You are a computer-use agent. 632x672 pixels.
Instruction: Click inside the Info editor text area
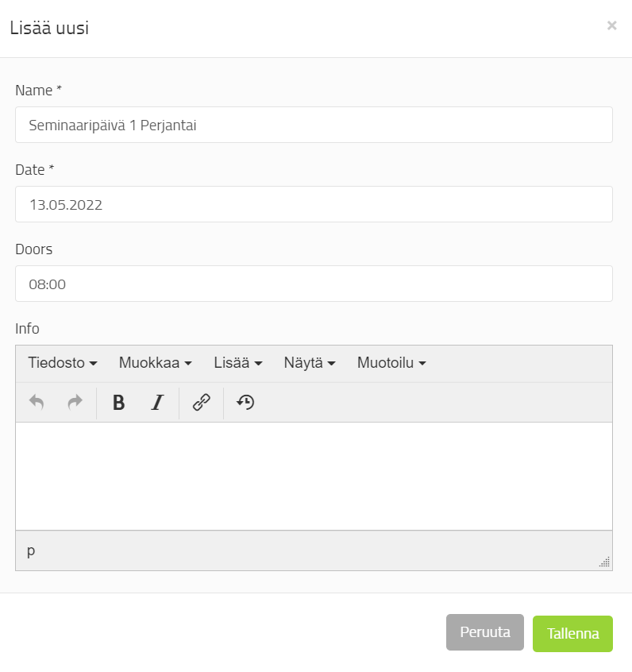tap(314, 476)
